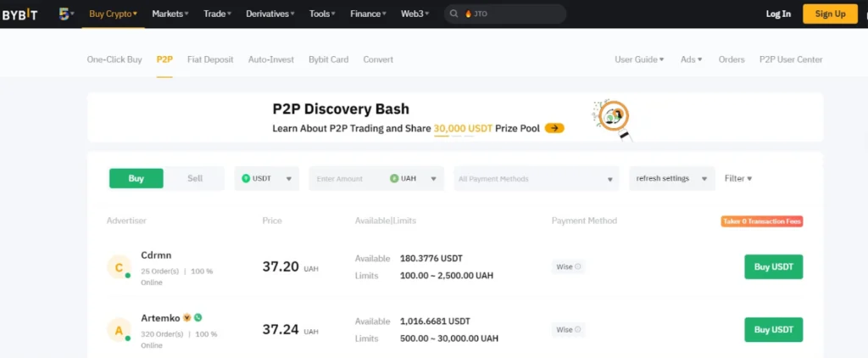Viewport: 868px width, 358px height.
Task: Open the Markets menu
Action: (170, 14)
